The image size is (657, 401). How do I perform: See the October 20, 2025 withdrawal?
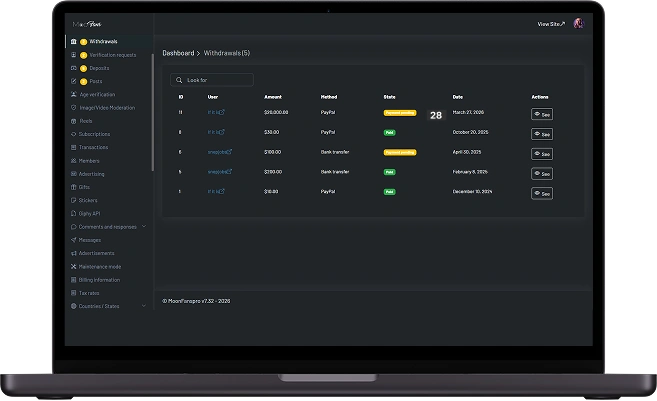pyautogui.click(x=542, y=134)
